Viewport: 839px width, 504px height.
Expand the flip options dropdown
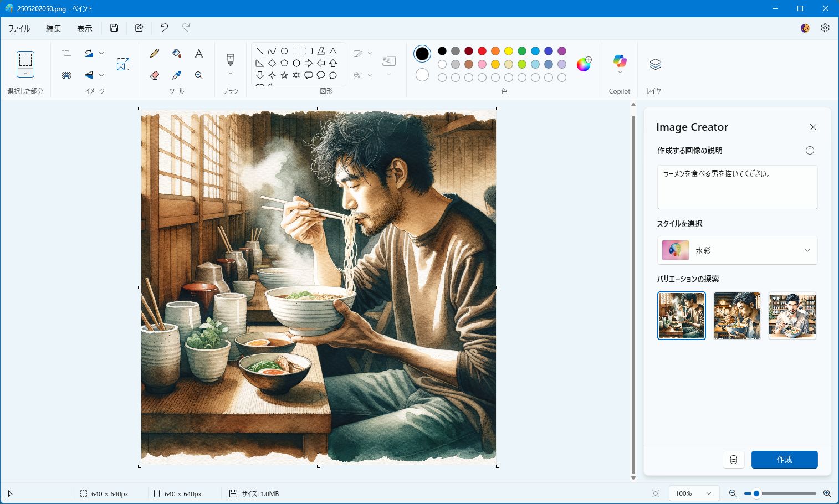click(x=101, y=75)
